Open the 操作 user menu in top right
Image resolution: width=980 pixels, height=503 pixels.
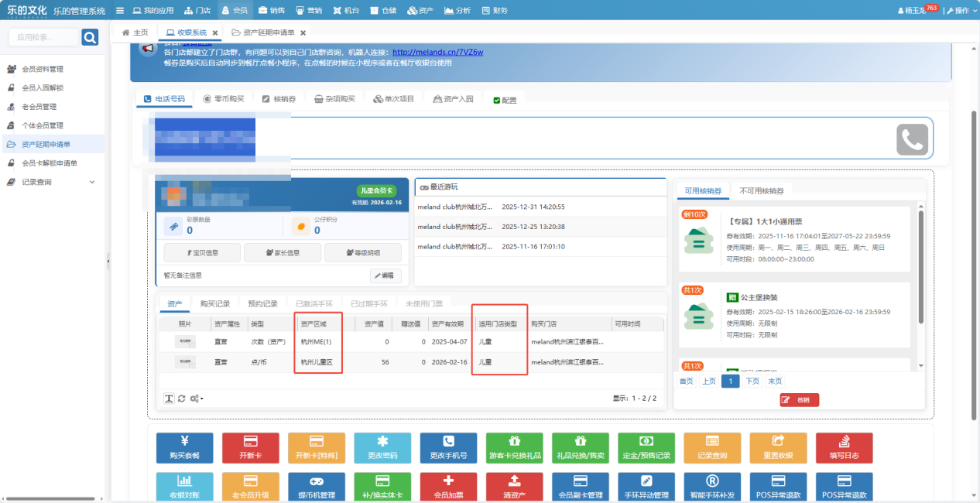(x=961, y=11)
